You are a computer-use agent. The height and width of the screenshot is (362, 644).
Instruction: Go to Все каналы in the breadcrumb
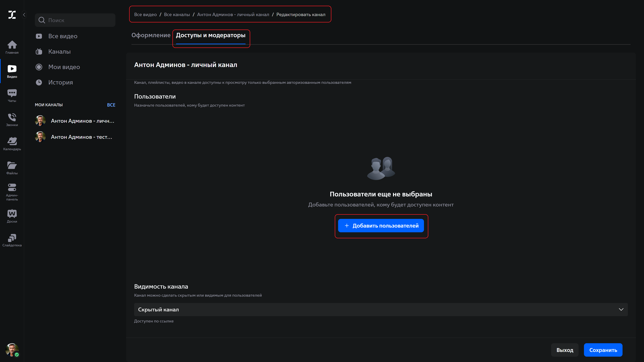click(x=177, y=14)
